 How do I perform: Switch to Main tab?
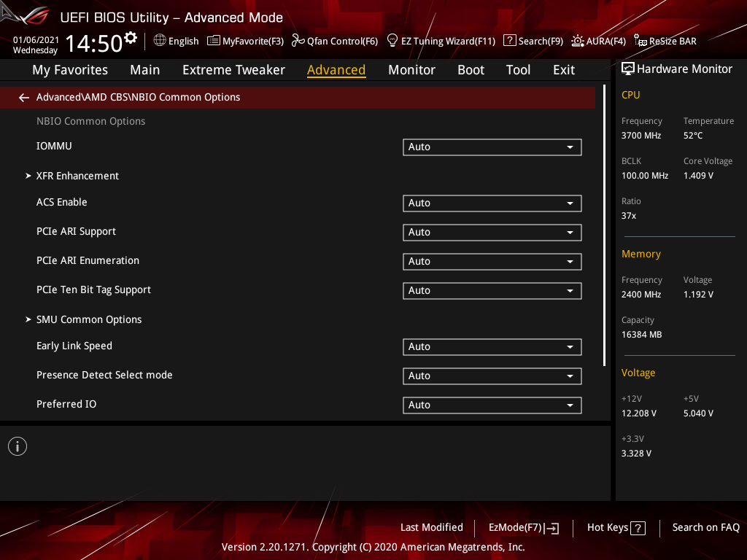pos(145,70)
